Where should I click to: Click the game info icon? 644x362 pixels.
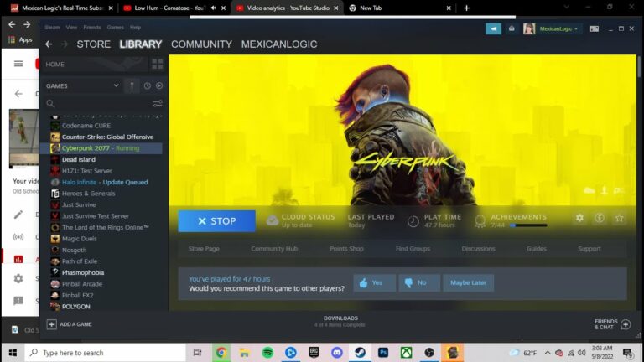pos(600,219)
